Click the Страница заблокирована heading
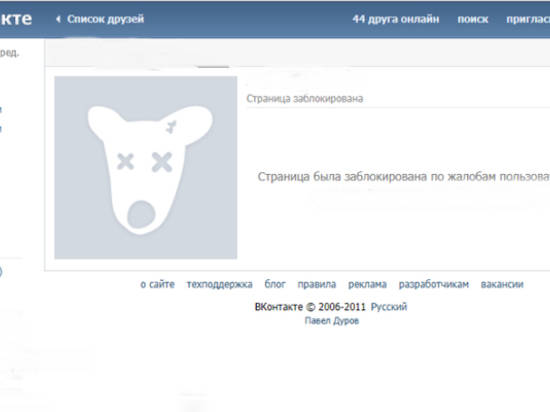This screenshot has height=412, width=550. (304, 99)
